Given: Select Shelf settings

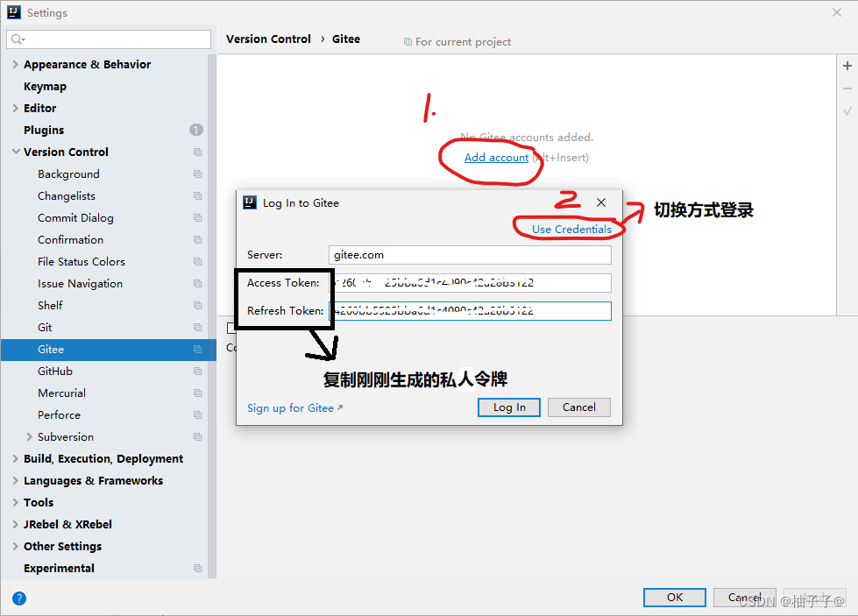Looking at the screenshot, I should pyautogui.click(x=50, y=305).
